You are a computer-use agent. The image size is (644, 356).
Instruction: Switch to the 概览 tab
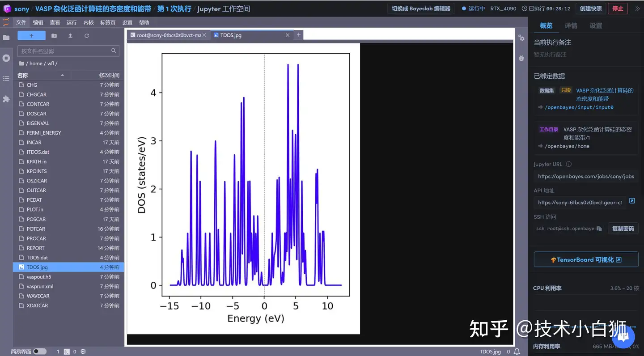tap(546, 25)
